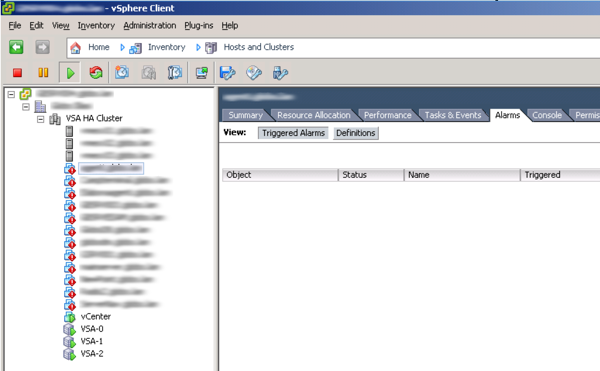Click the arrow between Home and Inventory

[x=122, y=47]
